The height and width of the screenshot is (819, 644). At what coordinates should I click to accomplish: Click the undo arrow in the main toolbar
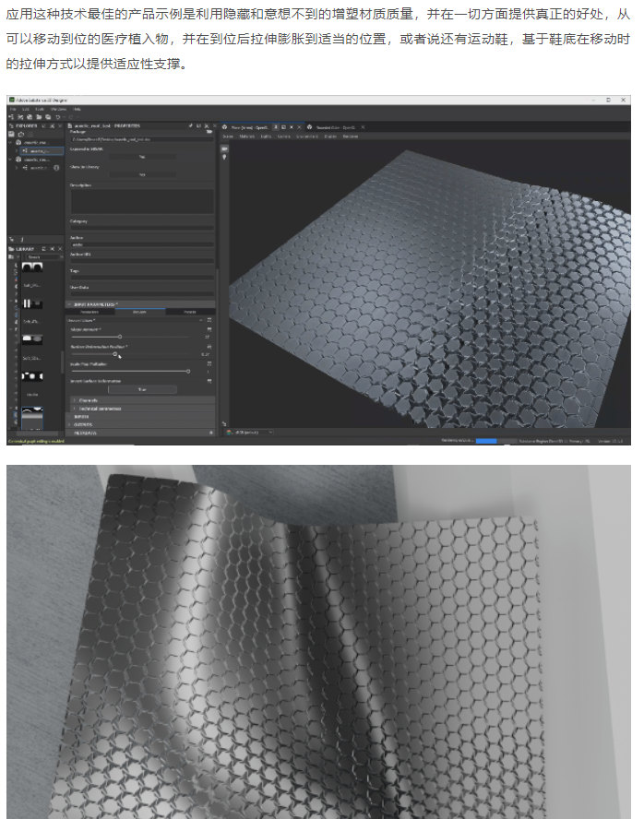tap(57, 117)
